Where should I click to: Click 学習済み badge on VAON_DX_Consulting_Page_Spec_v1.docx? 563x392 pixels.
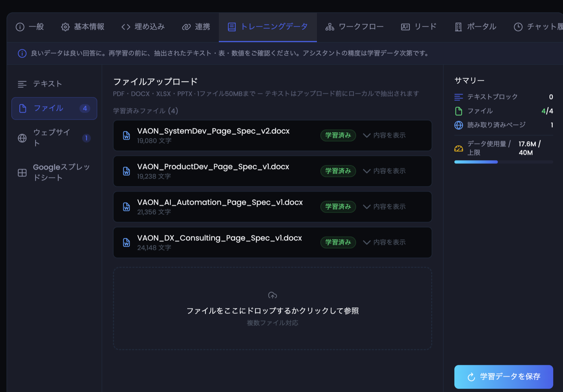click(x=338, y=242)
